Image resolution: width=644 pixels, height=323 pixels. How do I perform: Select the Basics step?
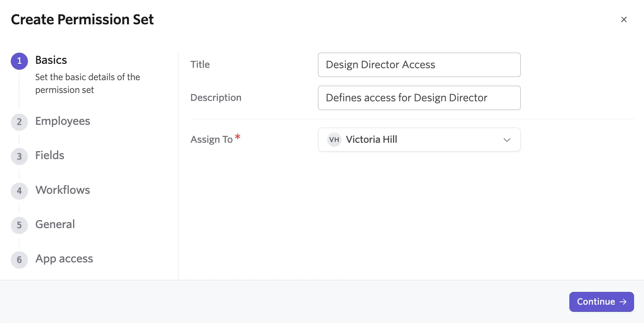(51, 60)
